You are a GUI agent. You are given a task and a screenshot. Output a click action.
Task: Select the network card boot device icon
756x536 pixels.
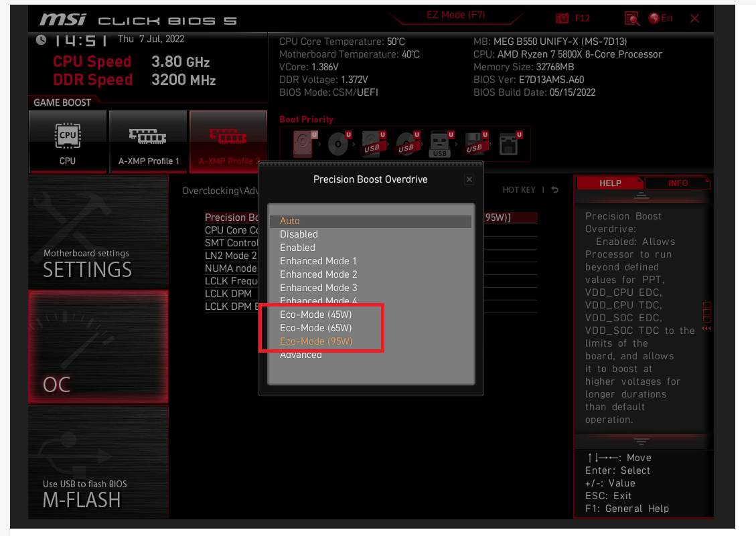click(510, 144)
